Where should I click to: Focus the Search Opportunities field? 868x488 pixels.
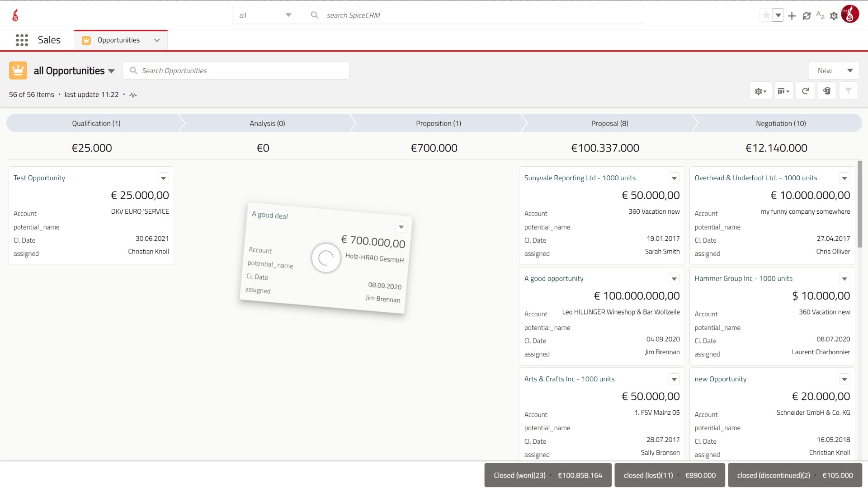pos(236,70)
